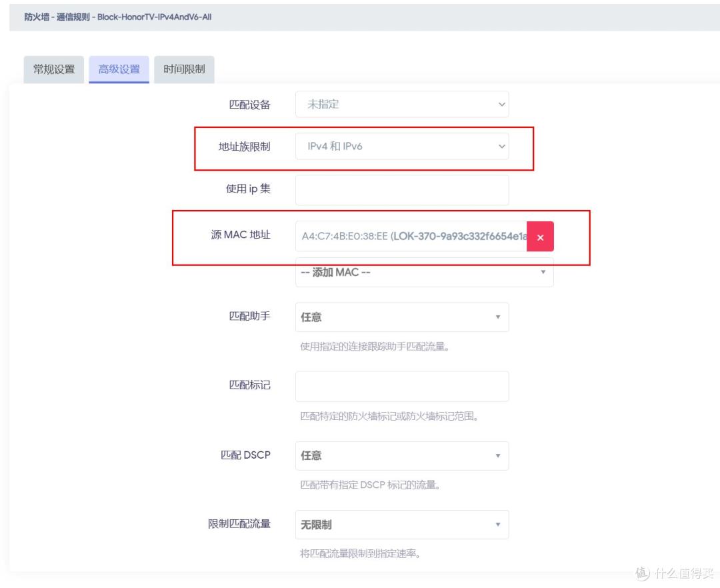This screenshot has height=588, width=720.
Task: Click the 匹配助手 label
Action: click(249, 316)
